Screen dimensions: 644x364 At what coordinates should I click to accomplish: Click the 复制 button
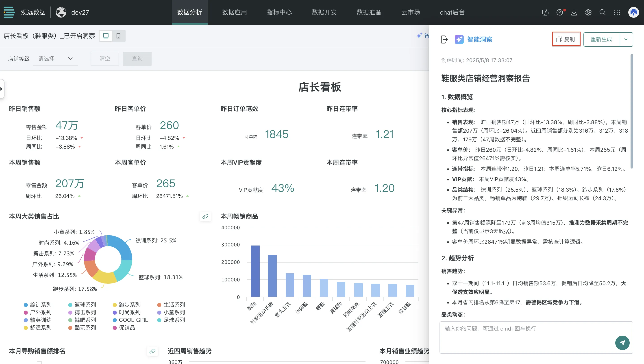click(566, 39)
